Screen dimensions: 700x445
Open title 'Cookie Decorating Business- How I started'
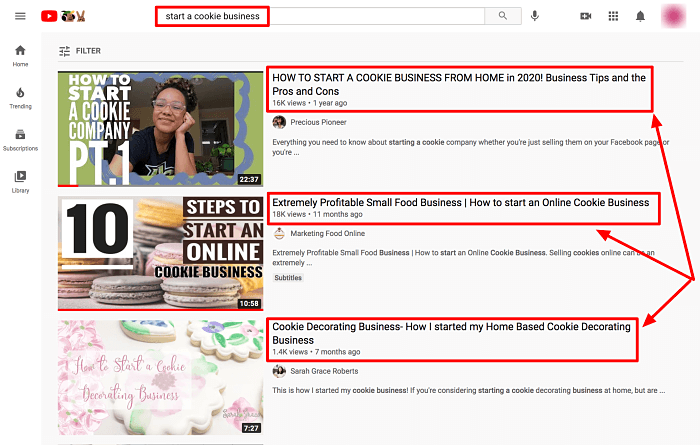[x=451, y=333]
